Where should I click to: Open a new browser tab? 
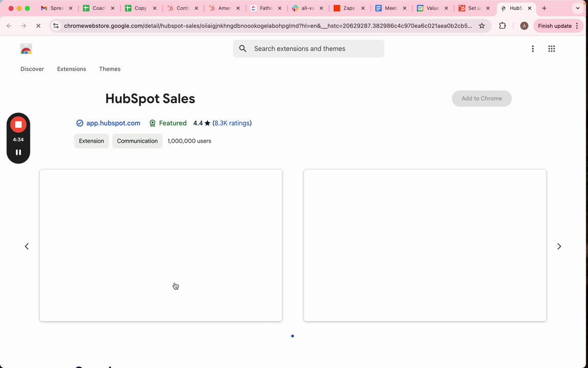[544, 8]
